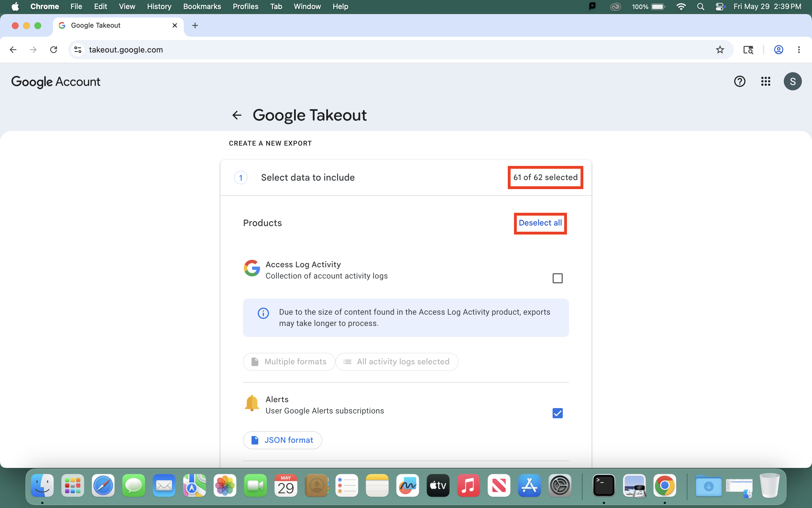The width and height of the screenshot is (812, 508).
Task: Open the Google apps grid
Action: pos(766,81)
